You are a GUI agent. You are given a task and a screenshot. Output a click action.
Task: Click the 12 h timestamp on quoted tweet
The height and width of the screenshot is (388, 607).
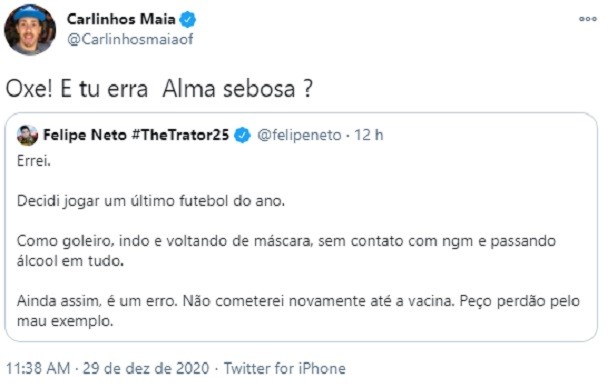pyautogui.click(x=369, y=135)
